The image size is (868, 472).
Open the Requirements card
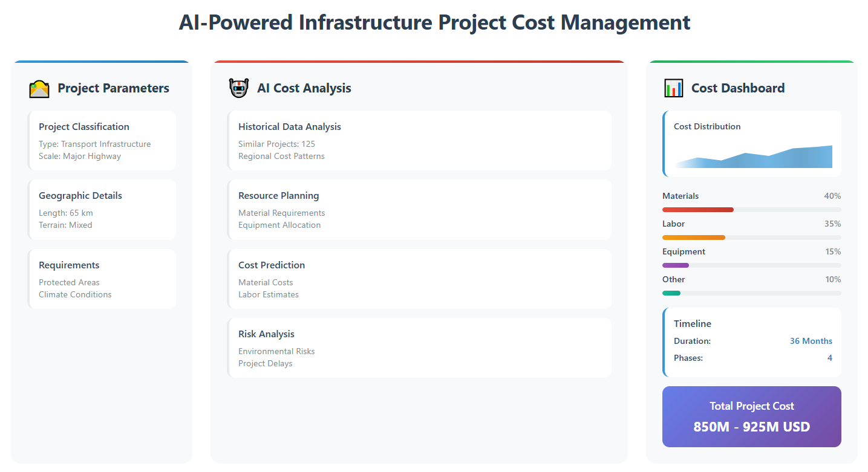coord(102,279)
